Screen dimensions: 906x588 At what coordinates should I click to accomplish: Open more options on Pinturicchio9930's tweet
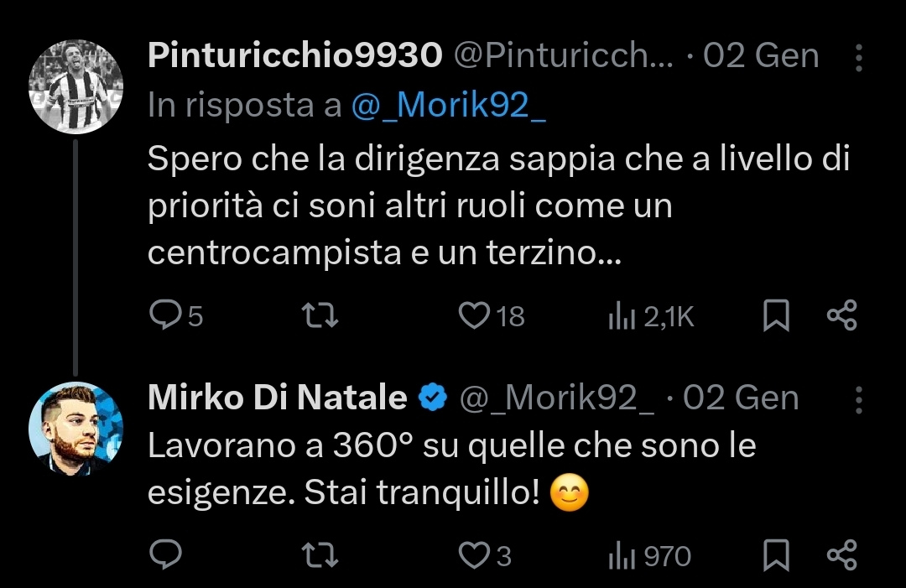[x=858, y=58]
